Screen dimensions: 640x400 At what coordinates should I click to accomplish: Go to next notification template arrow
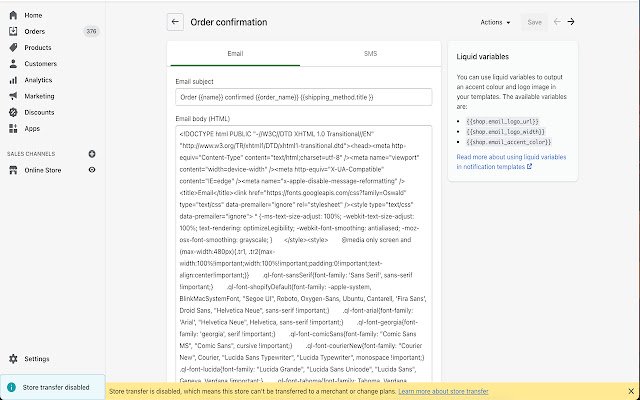click(x=571, y=22)
